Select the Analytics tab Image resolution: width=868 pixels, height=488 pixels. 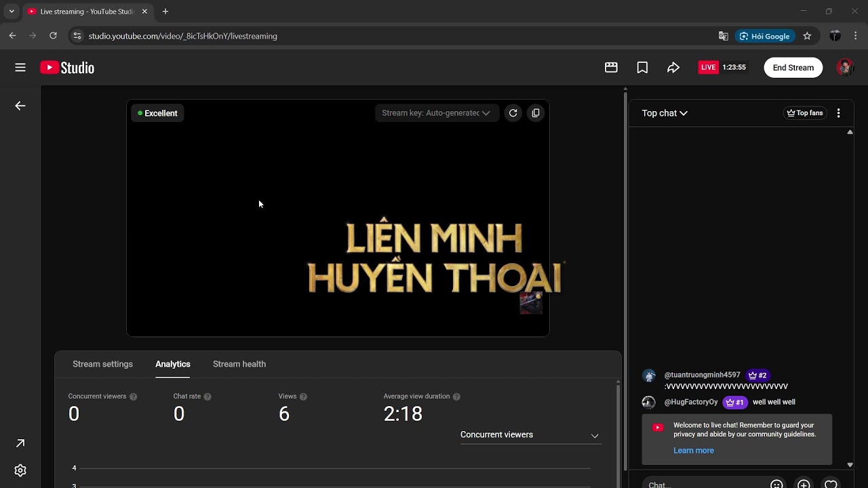point(172,364)
